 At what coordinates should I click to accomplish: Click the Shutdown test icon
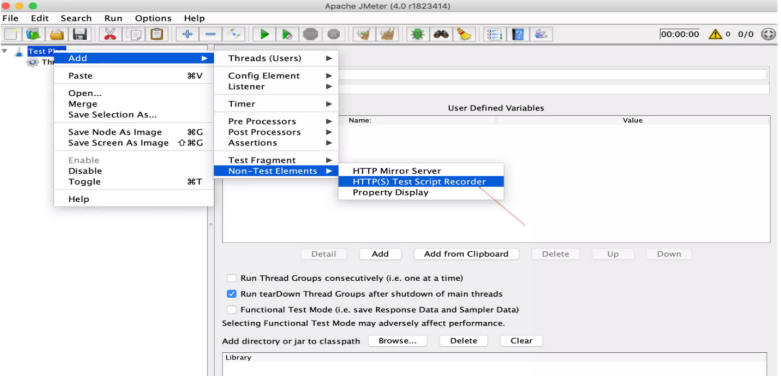click(334, 34)
